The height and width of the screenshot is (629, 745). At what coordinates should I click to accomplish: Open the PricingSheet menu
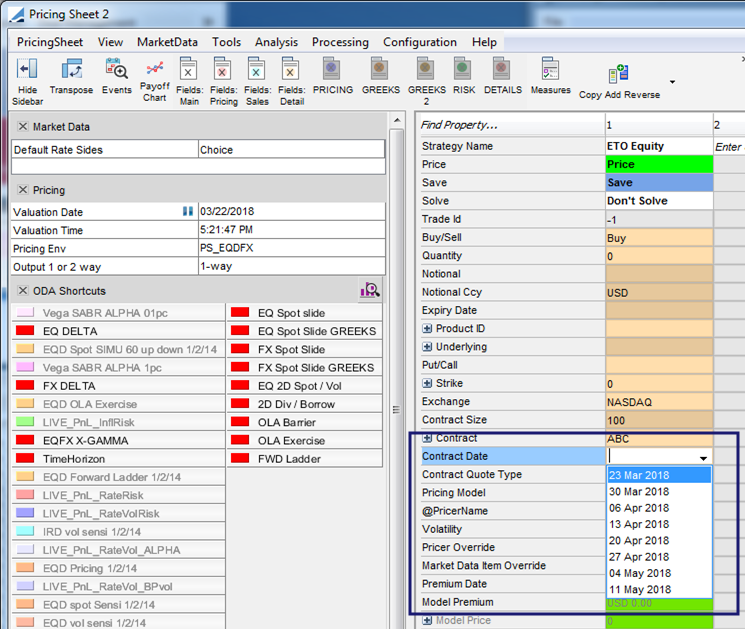click(50, 42)
